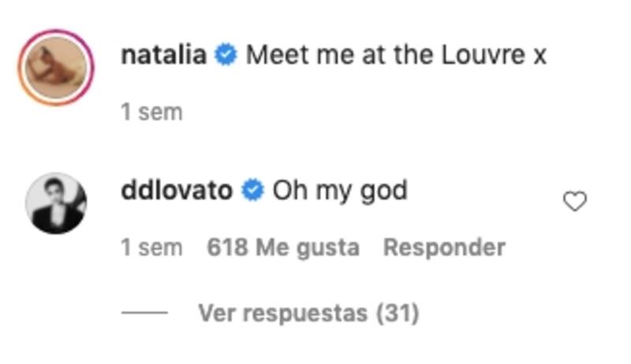View who liked via 618 Me gusta
This screenshot has width=631, height=364.
pyautogui.click(x=283, y=247)
